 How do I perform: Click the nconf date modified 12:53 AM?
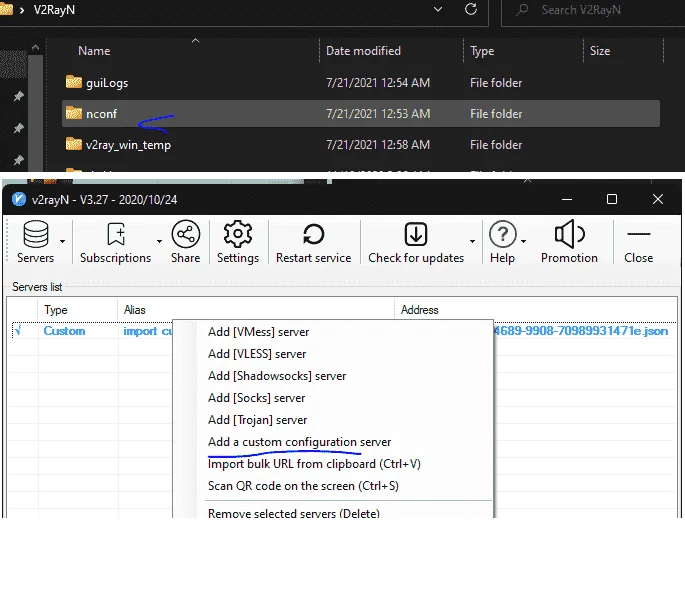coord(378,114)
